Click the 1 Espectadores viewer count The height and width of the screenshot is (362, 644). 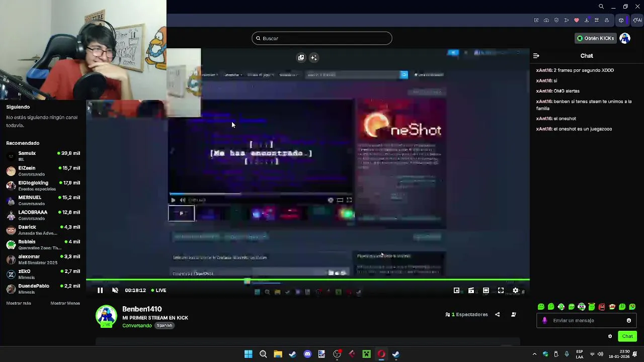(x=466, y=315)
